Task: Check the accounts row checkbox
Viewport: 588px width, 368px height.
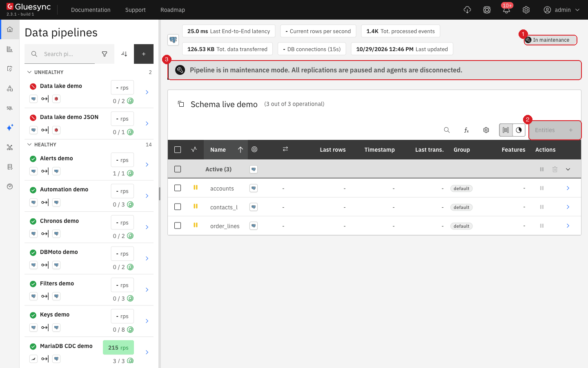Action: (178, 188)
